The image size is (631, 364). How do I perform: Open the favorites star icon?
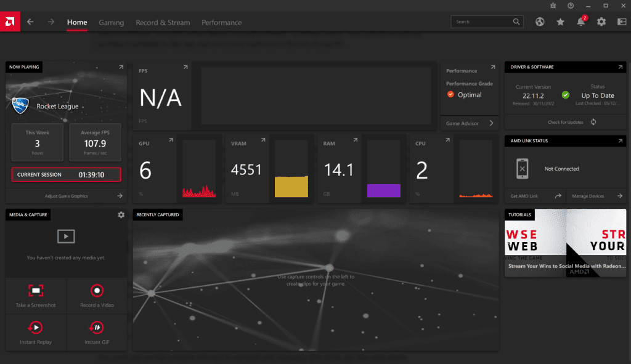pos(560,22)
